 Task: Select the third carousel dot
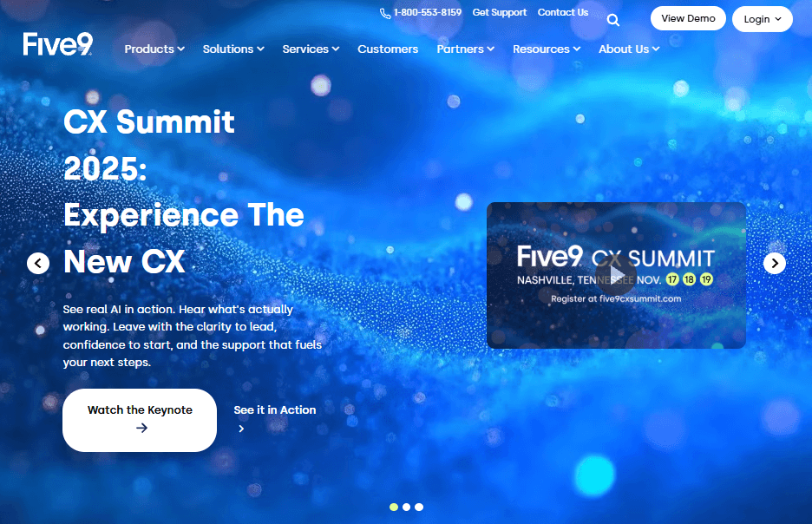click(419, 507)
